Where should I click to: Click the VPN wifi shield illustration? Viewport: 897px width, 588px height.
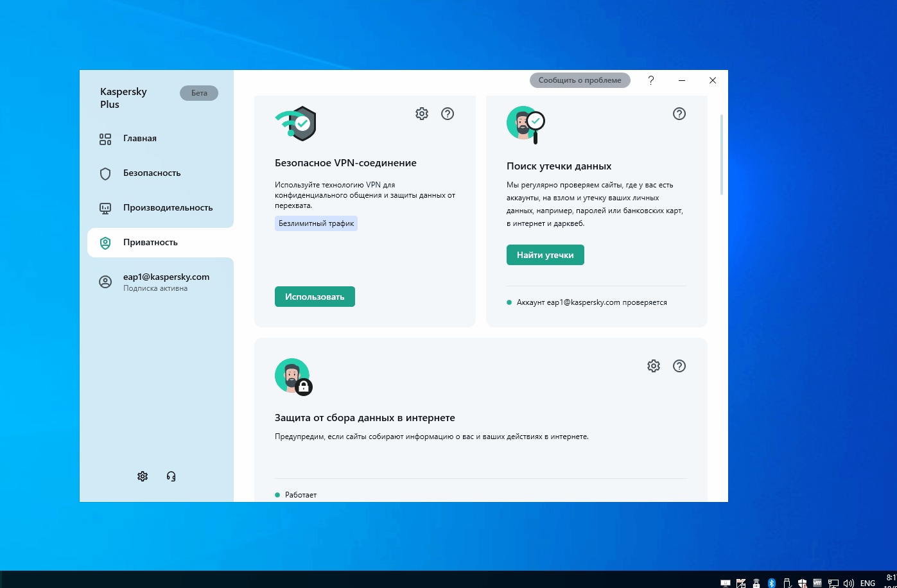(295, 124)
